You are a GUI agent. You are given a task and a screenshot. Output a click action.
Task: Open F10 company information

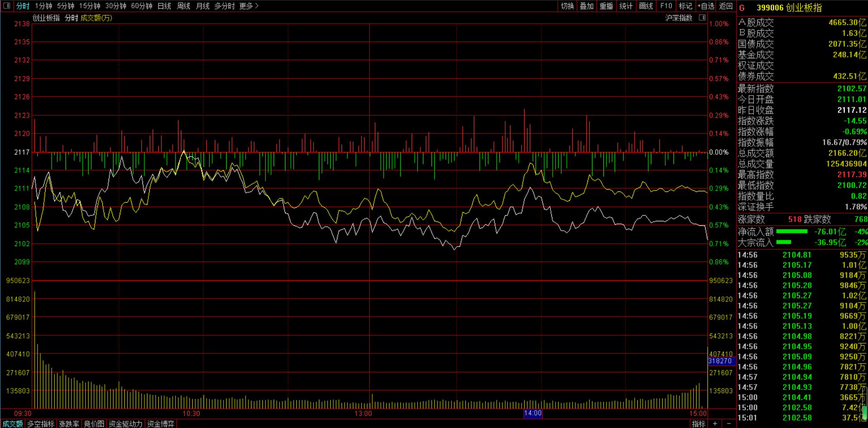(x=666, y=6)
